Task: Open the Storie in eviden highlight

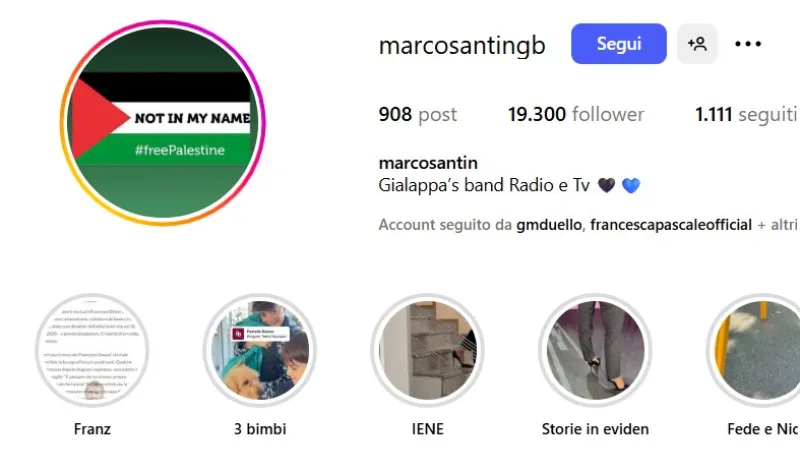Action: 595,351
